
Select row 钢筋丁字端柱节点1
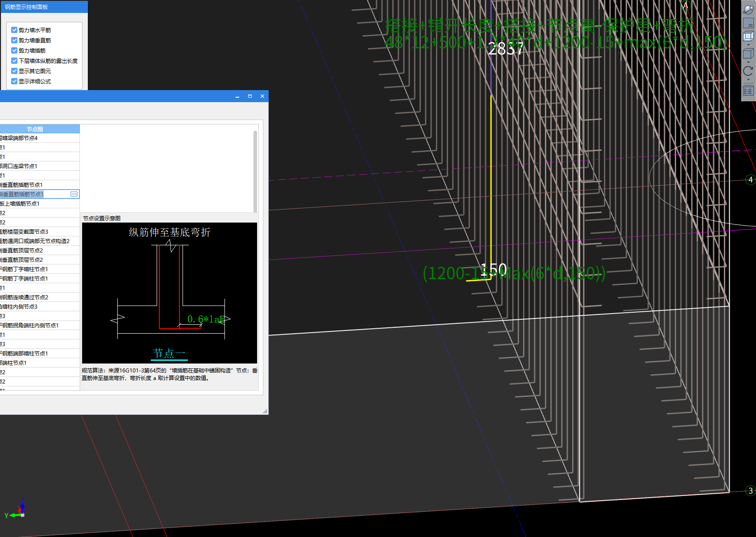pos(40,279)
